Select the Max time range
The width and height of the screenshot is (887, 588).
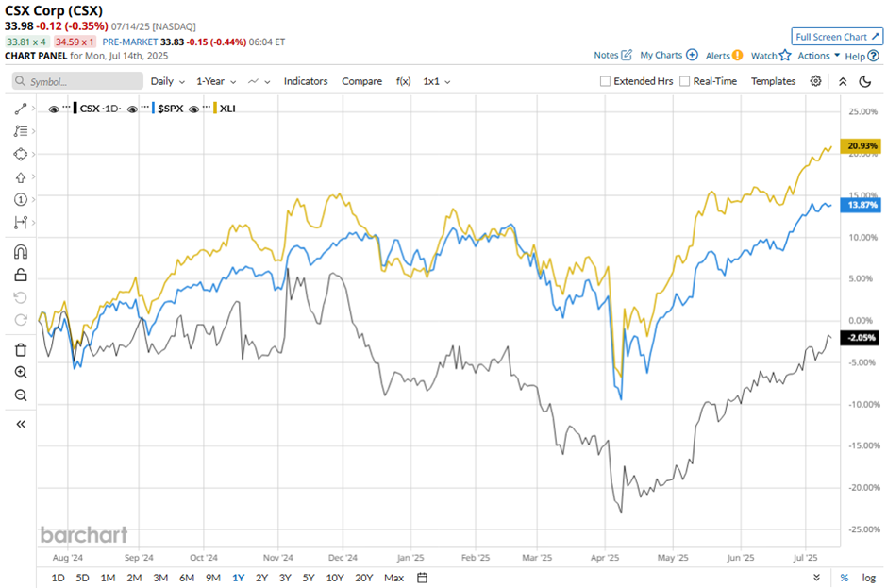(x=393, y=578)
